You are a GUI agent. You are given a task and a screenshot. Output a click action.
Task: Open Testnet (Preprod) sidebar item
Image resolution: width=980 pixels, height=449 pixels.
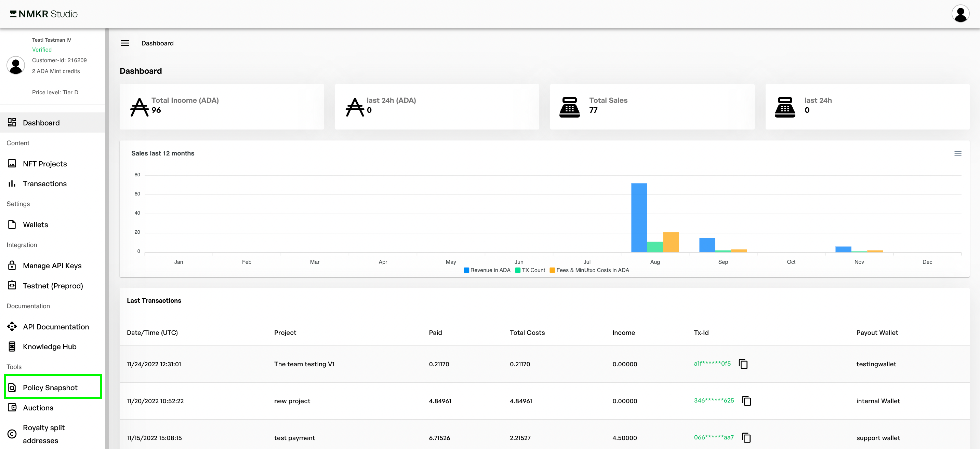[x=53, y=286]
